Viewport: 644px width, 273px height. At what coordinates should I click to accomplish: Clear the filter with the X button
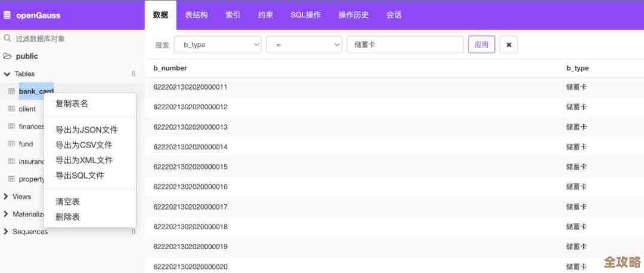click(509, 44)
